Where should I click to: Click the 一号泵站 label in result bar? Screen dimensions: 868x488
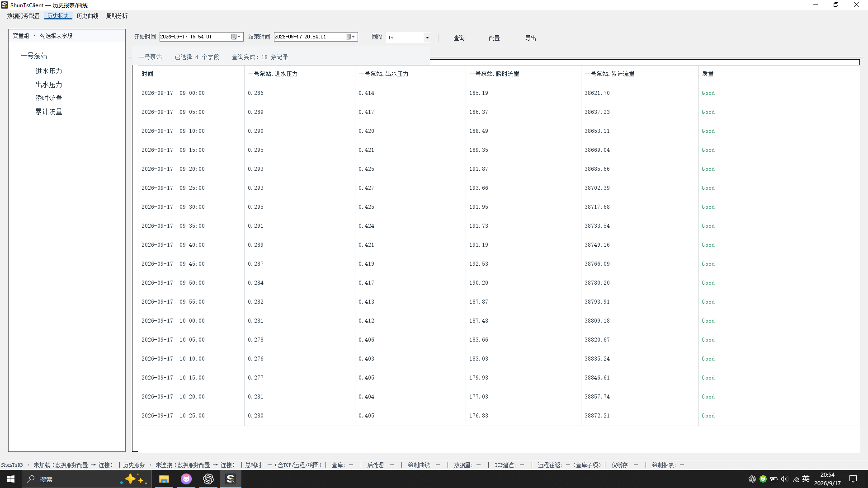[x=150, y=57]
